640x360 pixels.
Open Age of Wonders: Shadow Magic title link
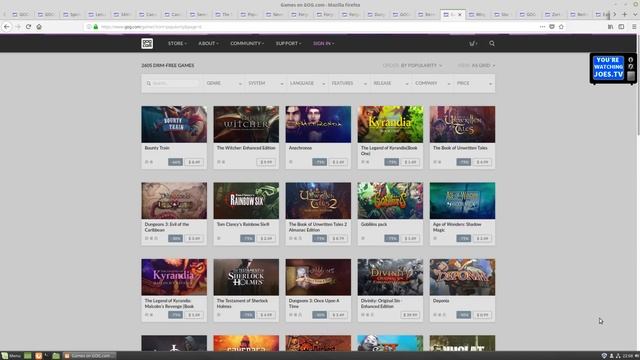tap(457, 227)
